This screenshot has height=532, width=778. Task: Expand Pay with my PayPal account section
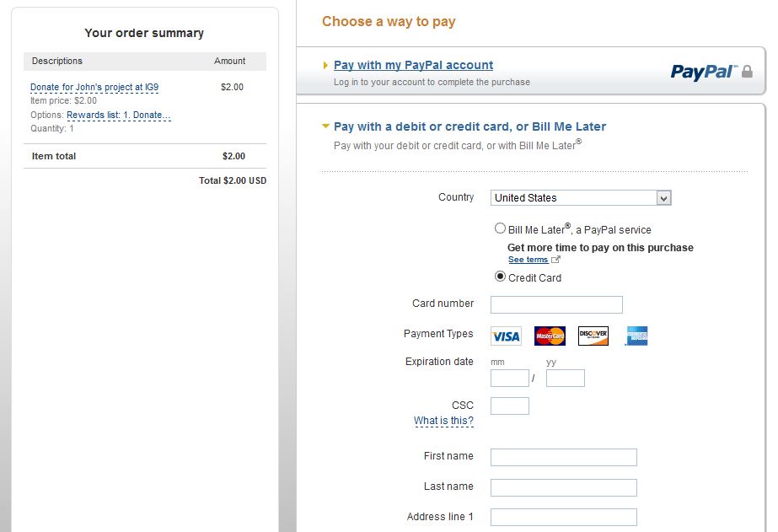[413, 65]
